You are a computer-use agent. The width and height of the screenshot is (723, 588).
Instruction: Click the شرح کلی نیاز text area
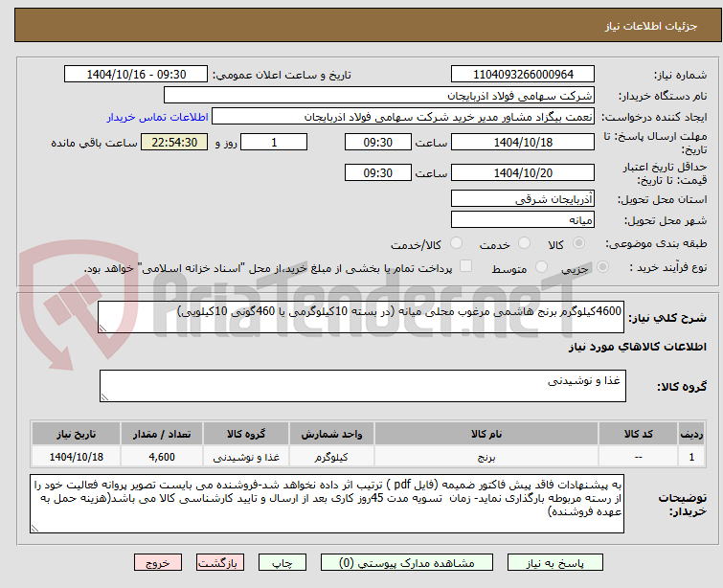(x=361, y=317)
